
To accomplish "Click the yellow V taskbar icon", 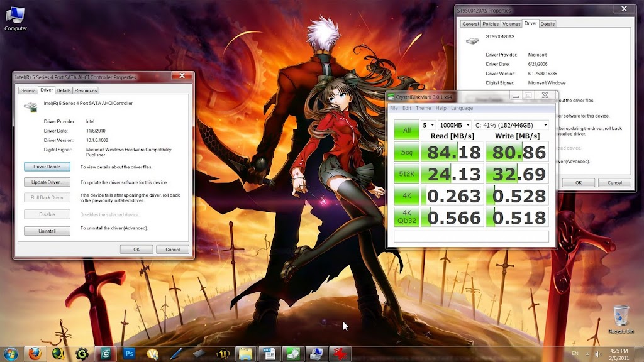I will point(152,353).
